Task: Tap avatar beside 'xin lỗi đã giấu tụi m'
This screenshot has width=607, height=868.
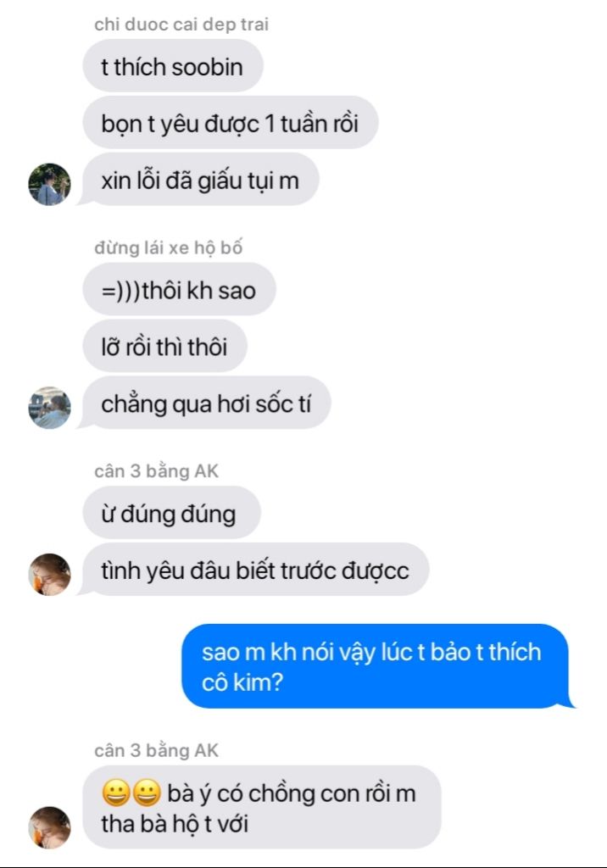Action: (49, 184)
